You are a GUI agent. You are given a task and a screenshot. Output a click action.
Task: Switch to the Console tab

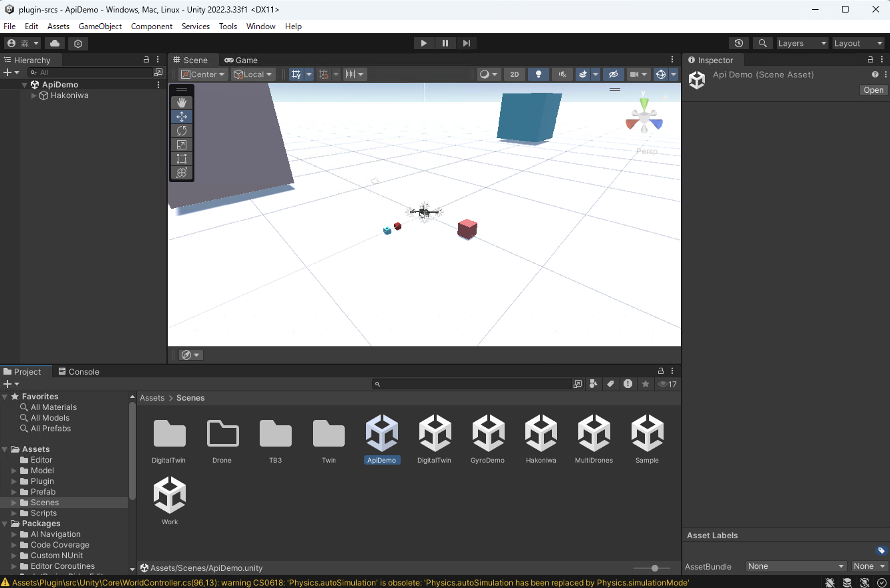[79, 371]
